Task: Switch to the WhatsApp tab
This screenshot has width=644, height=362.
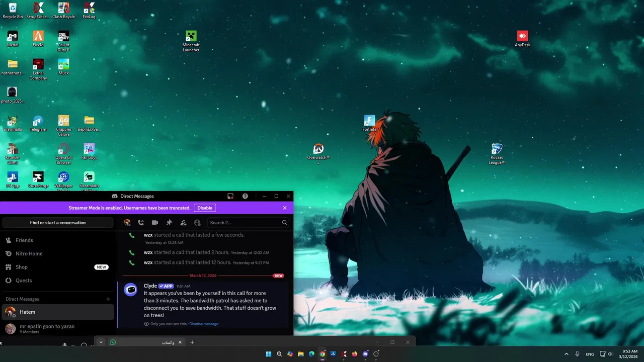Action: 146,342
